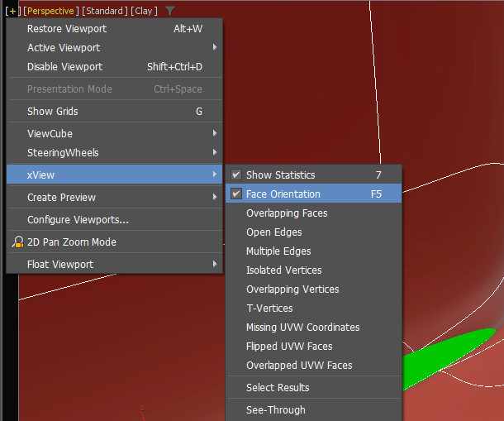Enable Flipped UVW Faces check
Image resolution: width=504 pixels, height=421 pixels.
[x=314, y=346]
